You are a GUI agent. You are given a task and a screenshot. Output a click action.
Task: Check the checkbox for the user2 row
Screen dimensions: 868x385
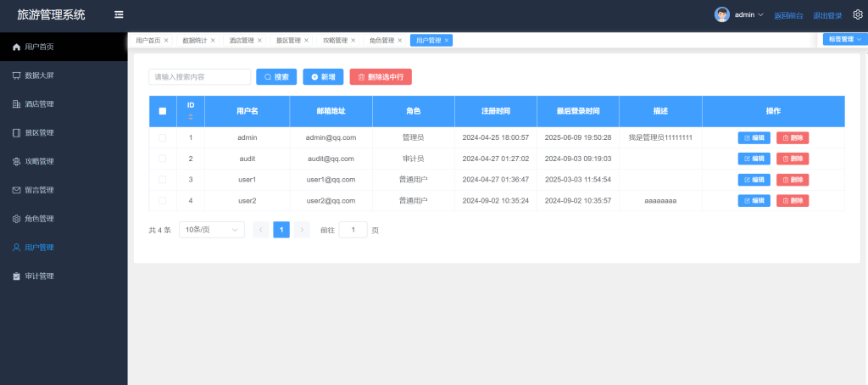click(x=162, y=200)
